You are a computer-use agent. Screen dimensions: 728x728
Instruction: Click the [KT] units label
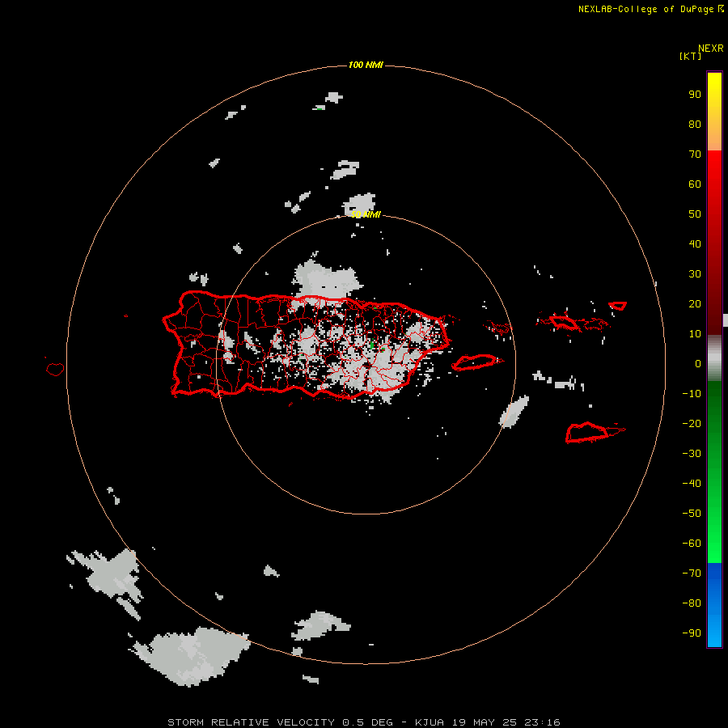click(x=690, y=56)
